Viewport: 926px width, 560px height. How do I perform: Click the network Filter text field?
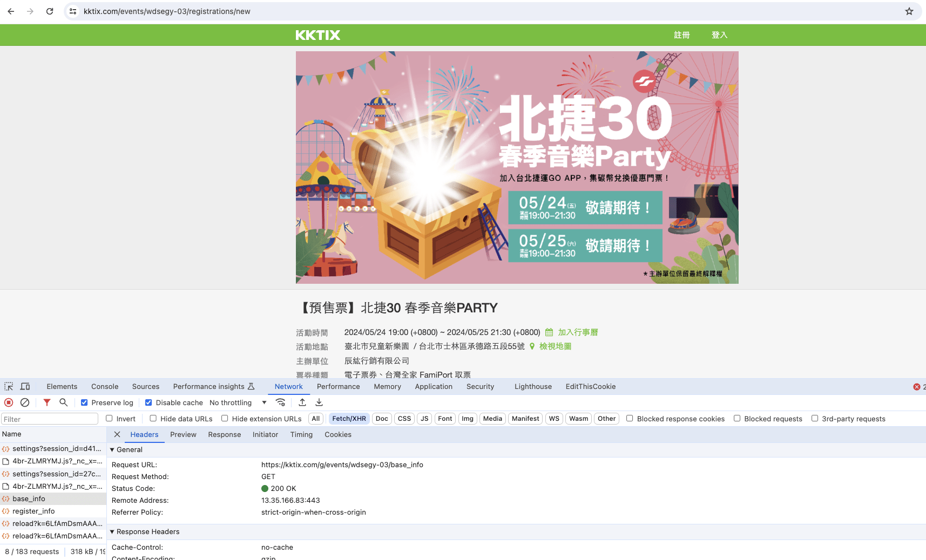pos(50,419)
